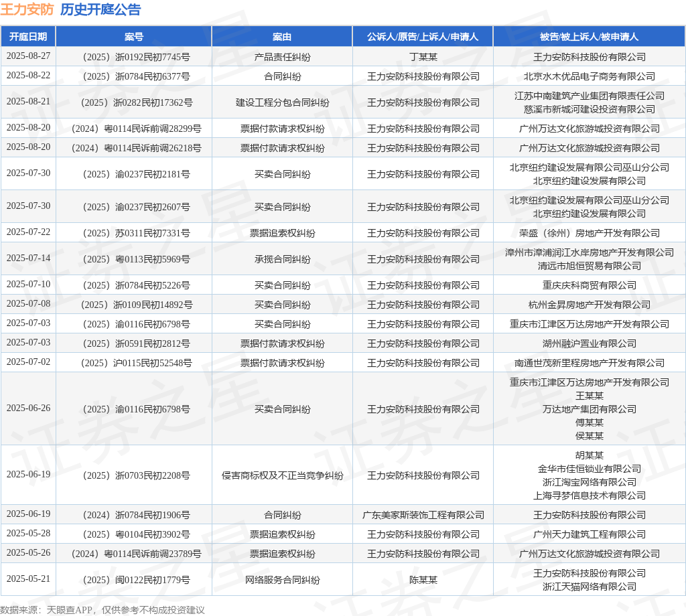Click the 承揽合同纠纷 cause cell
Screen dimensions: 686x616
pos(282,259)
